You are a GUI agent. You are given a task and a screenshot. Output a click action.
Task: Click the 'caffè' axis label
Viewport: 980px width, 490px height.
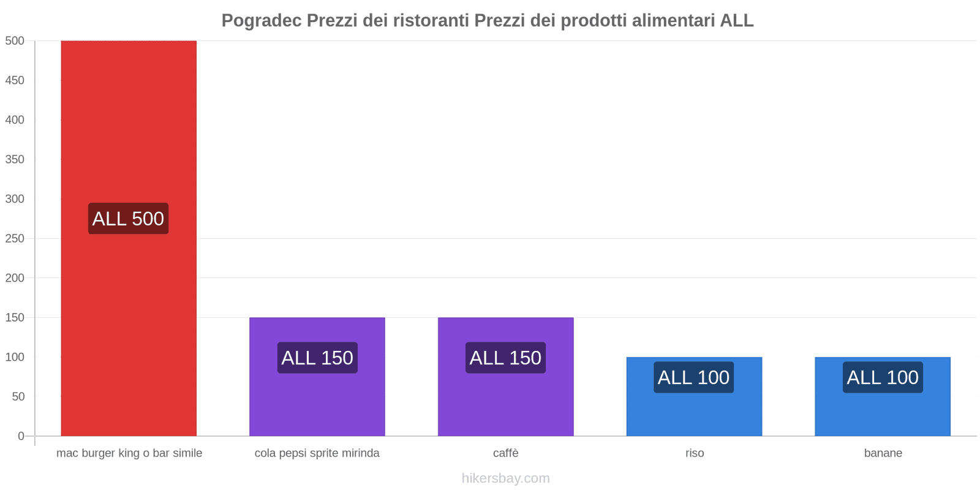505,453
